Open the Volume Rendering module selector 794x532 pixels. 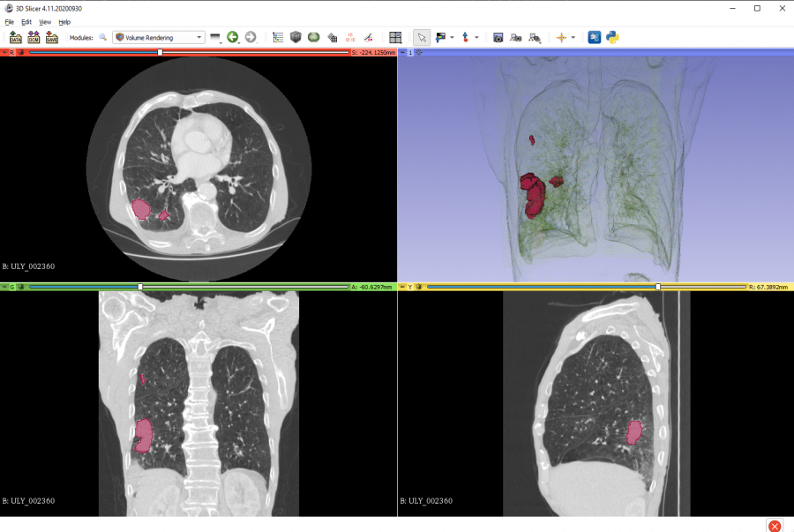point(159,37)
